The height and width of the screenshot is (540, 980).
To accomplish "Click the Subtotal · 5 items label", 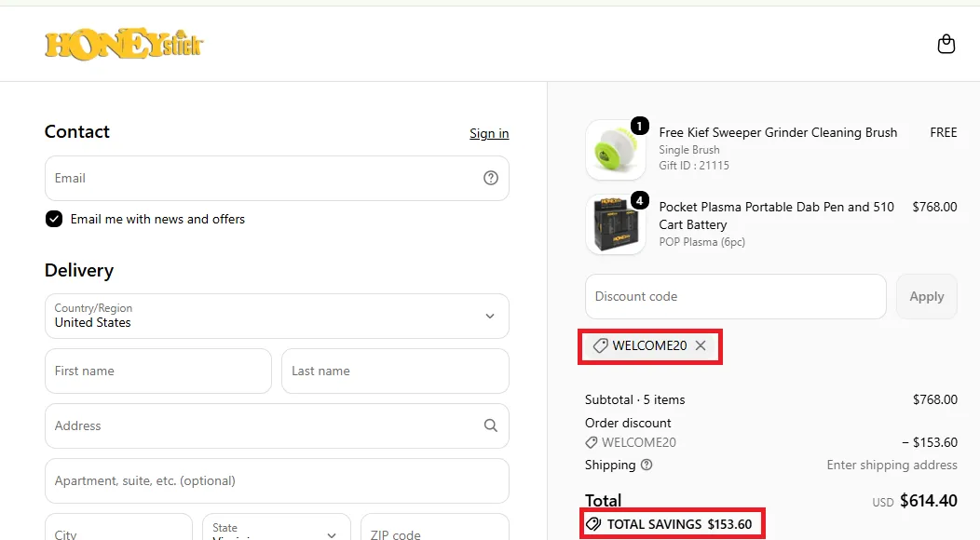I will coord(635,399).
